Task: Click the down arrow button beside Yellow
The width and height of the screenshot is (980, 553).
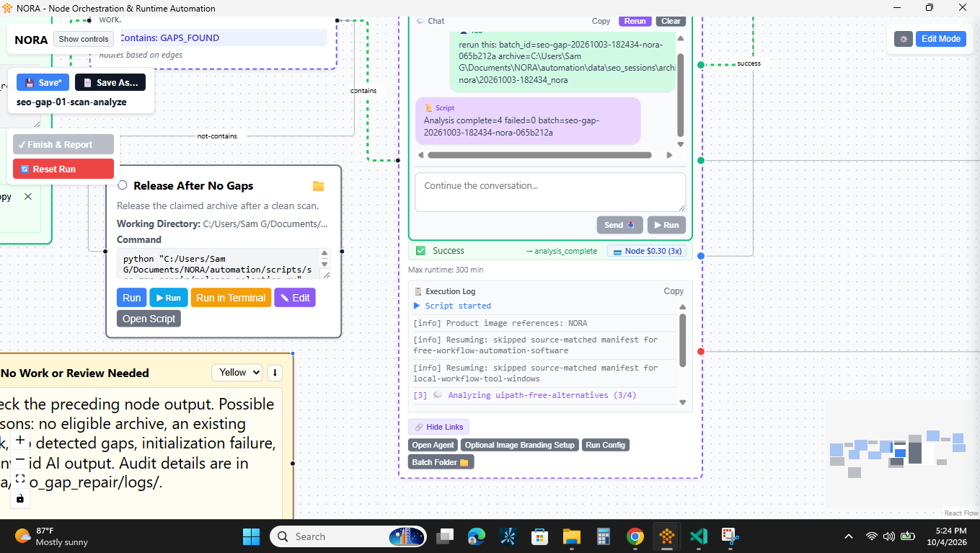Action: pos(275,373)
